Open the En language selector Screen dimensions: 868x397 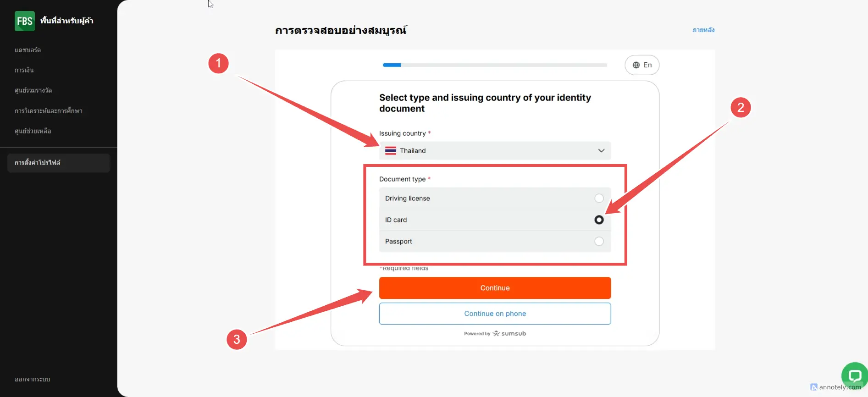(x=642, y=65)
